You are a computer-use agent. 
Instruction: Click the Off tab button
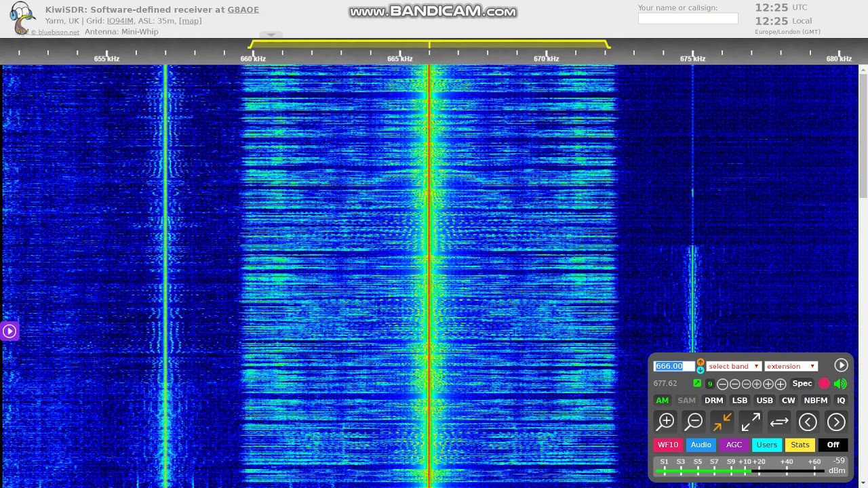point(833,445)
